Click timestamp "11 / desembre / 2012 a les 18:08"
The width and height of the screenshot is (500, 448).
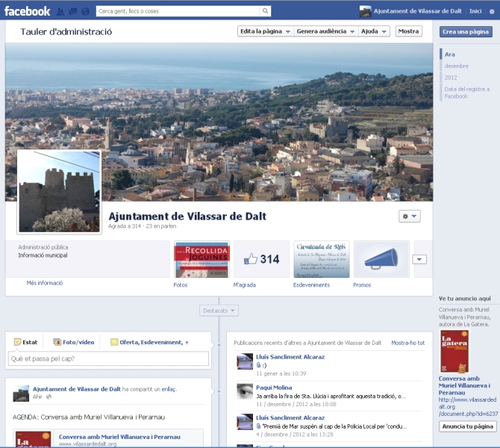click(296, 404)
